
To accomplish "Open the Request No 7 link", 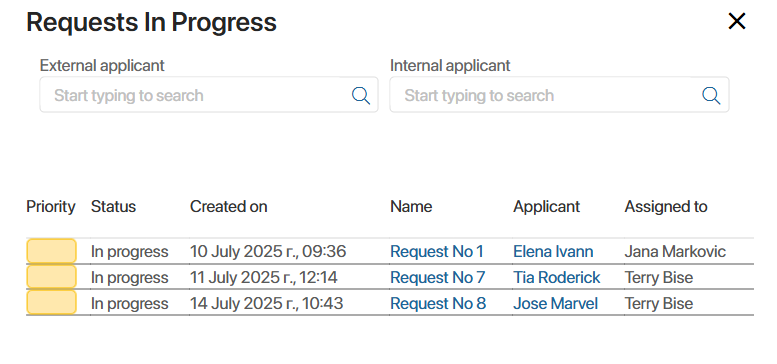I will 438,277.
